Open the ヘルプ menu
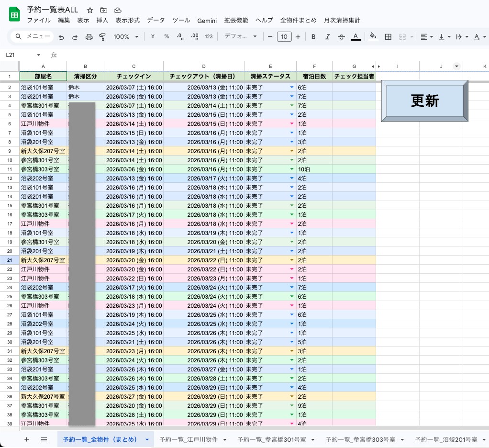Image resolution: width=489 pixels, height=448 pixels. pos(264,20)
